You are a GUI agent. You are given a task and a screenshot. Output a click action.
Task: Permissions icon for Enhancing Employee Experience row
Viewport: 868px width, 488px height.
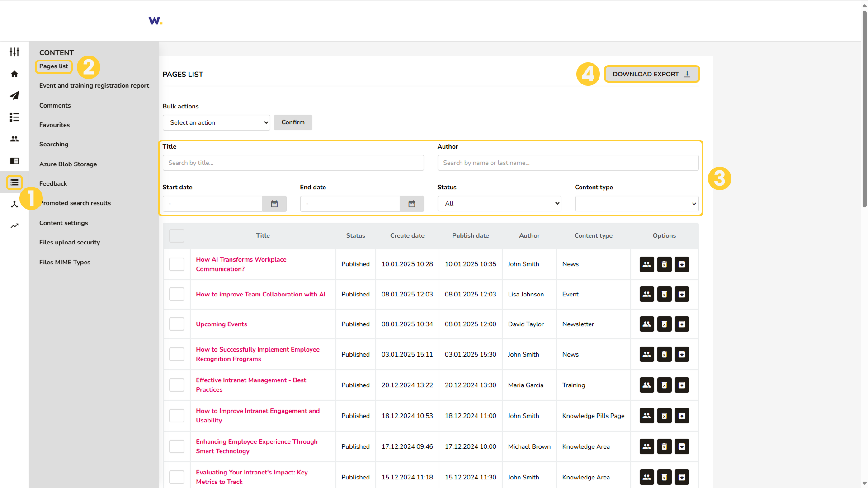coord(647,446)
